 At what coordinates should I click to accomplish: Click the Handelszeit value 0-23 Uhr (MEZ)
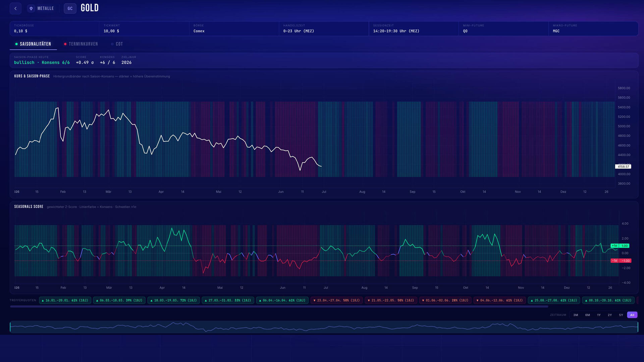tap(299, 31)
